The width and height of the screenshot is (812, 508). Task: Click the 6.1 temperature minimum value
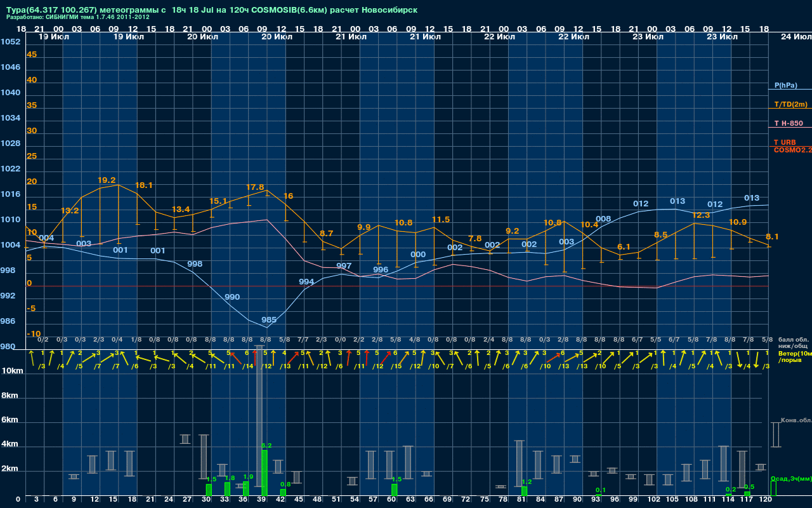[624, 247]
